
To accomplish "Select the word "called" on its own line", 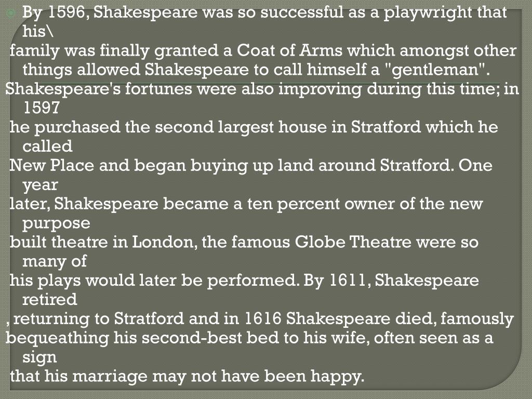I will [x=47, y=146].
